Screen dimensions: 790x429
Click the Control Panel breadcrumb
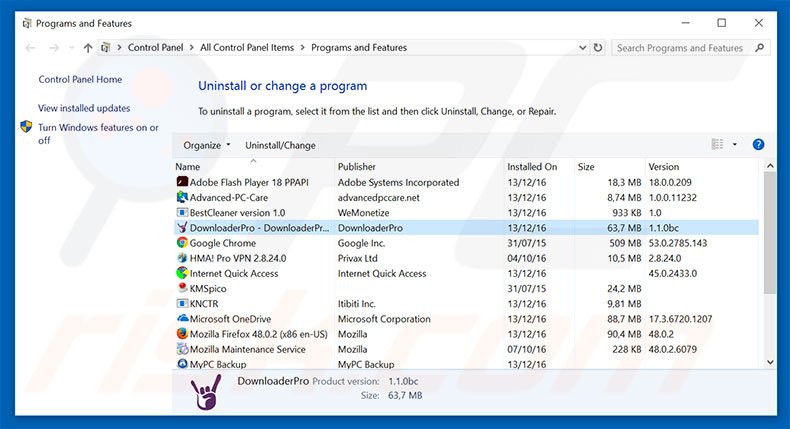pyautogui.click(x=155, y=47)
